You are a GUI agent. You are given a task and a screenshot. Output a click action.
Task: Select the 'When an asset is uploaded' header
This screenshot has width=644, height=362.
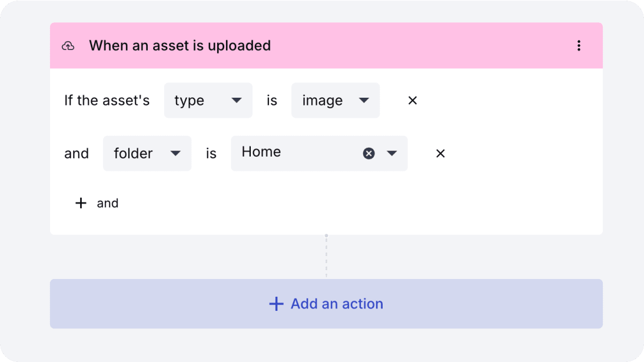(180, 46)
